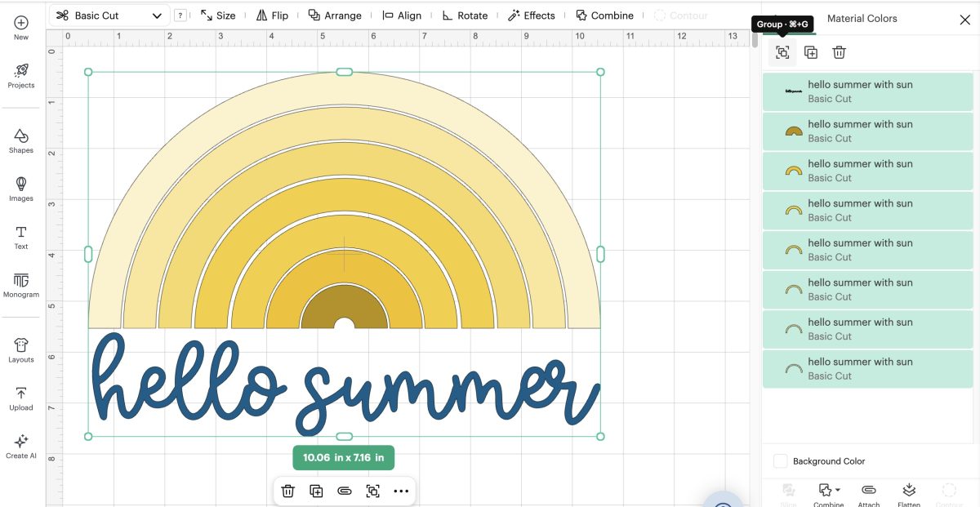
Task: Open Combine in the top toolbar
Action: [604, 16]
